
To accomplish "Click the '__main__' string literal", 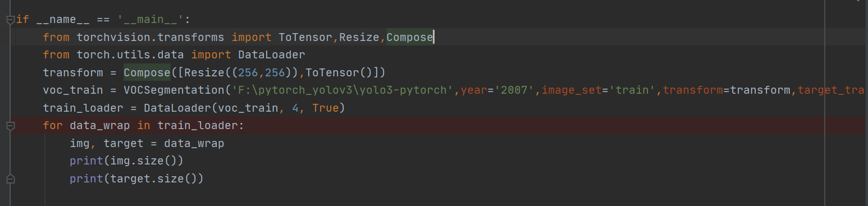I will (x=150, y=20).
